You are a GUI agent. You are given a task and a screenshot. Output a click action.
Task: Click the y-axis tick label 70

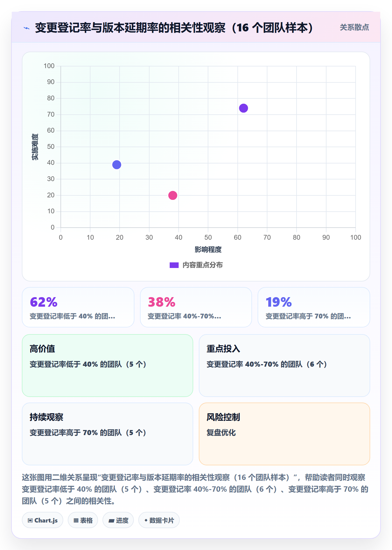[x=51, y=114]
